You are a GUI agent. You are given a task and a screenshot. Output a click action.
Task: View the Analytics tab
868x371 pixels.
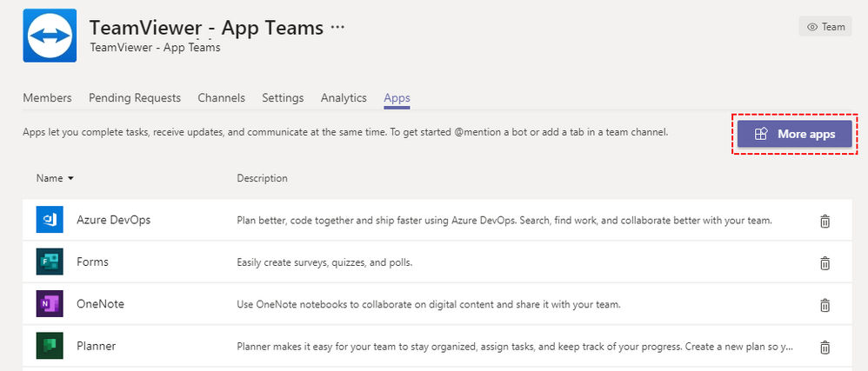(x=344, y=98)
